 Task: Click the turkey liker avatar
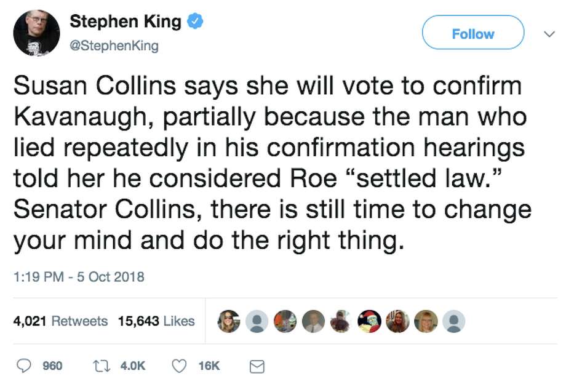341,321
